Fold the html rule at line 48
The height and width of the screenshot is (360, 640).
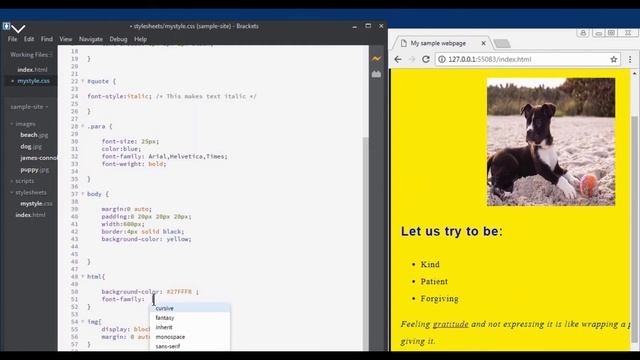coord(82,276)
